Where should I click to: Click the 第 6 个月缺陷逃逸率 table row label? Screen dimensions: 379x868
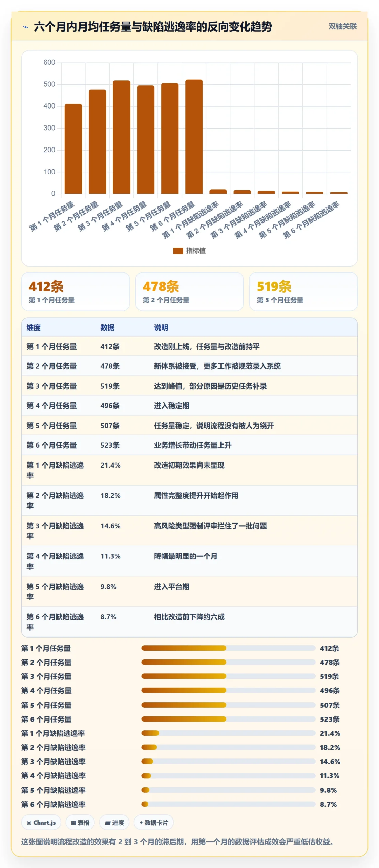click(x=55, y=622)
